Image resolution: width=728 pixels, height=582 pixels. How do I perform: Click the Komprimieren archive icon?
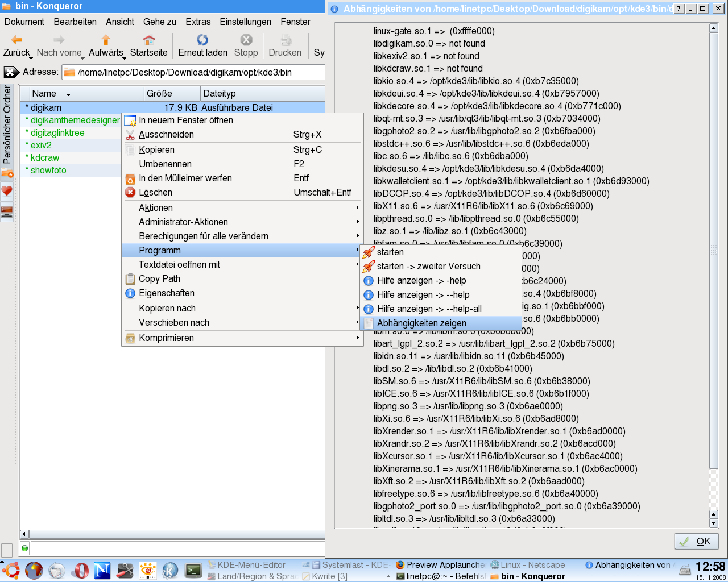[x=130, y=338]
